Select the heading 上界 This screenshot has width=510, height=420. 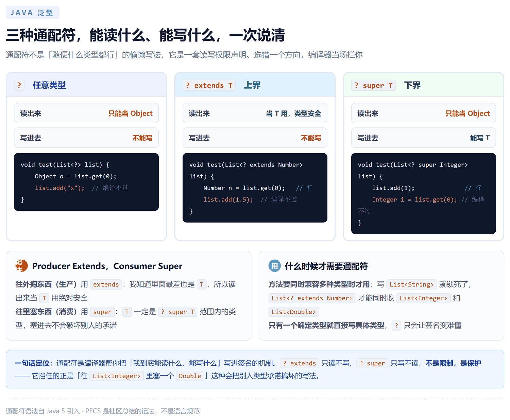coord(252,85)
